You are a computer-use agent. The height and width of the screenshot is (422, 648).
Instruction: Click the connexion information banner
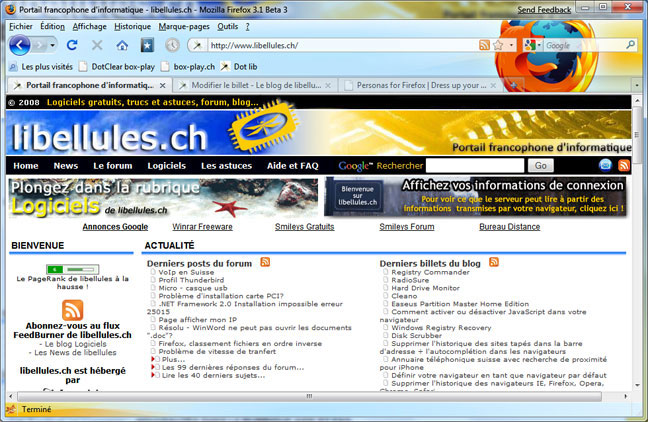pos(475,197)
